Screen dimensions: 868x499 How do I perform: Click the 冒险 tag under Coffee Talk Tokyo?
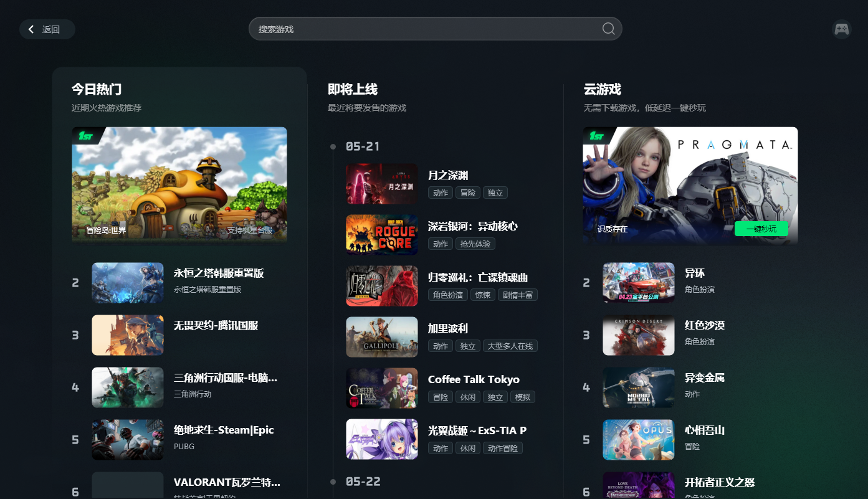441,397
